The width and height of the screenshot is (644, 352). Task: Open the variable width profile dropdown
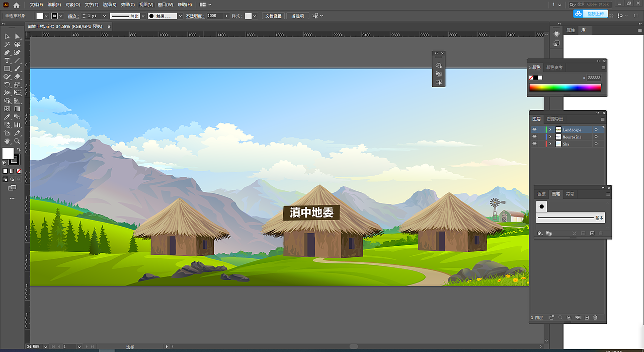(x=142, y=16)
